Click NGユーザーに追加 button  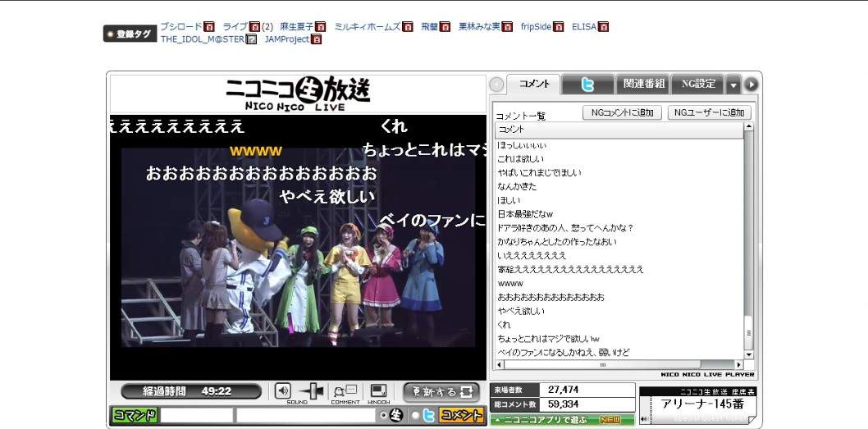click(x=710, y=112)
